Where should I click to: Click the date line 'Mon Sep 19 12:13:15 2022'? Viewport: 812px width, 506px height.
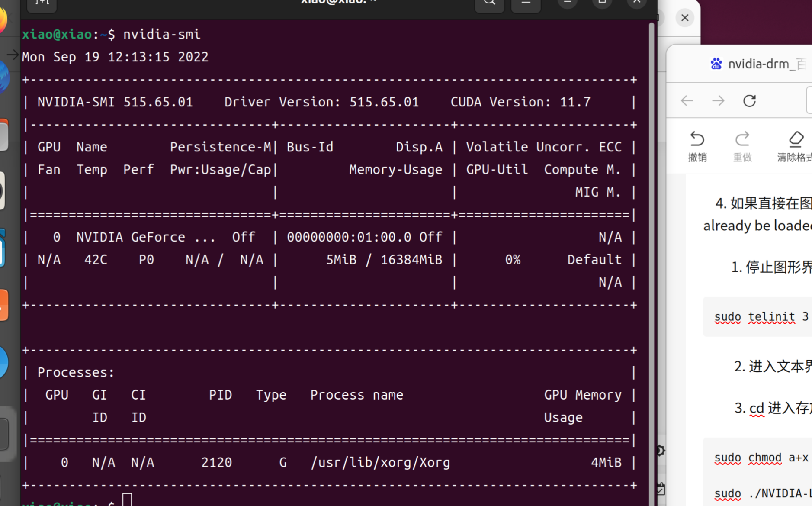pos(115,57)
